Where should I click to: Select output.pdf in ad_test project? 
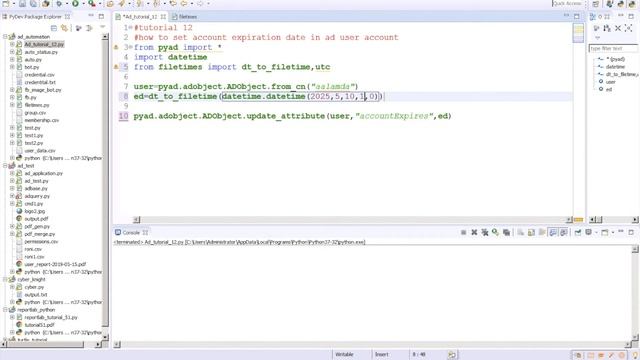(x=36, y=219)
